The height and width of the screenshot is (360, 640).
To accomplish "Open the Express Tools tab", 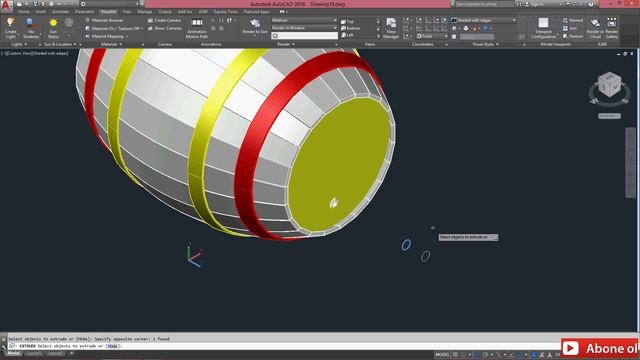I will [225, 12].
